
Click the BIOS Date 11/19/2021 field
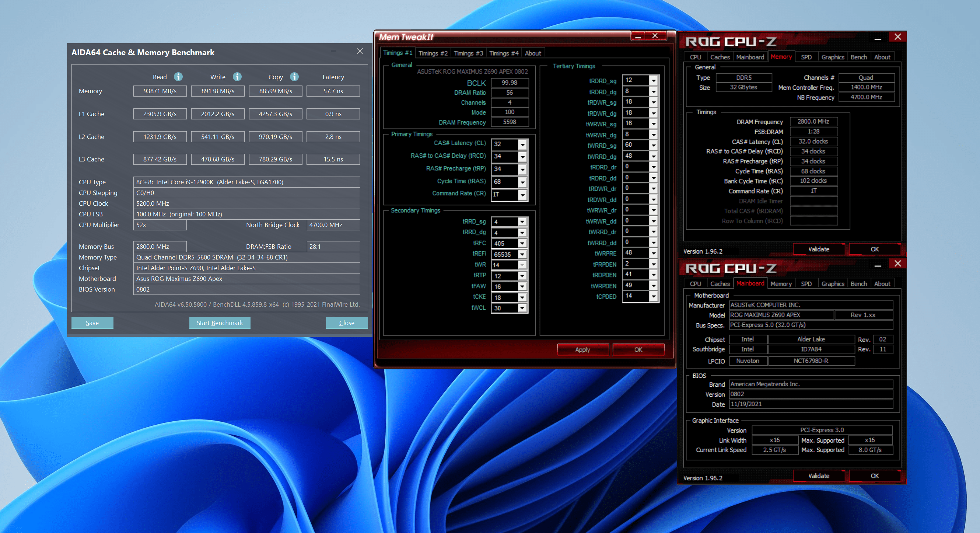point(811,404)
